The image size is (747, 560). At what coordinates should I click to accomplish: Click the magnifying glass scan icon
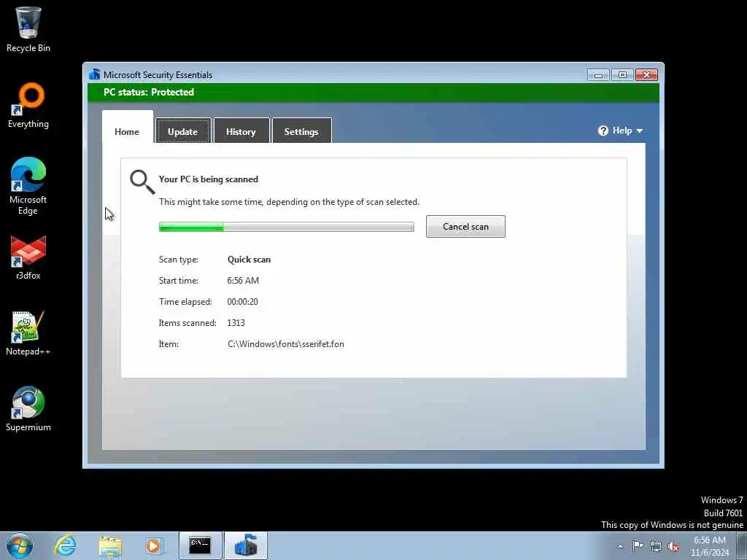pos(142,182)
